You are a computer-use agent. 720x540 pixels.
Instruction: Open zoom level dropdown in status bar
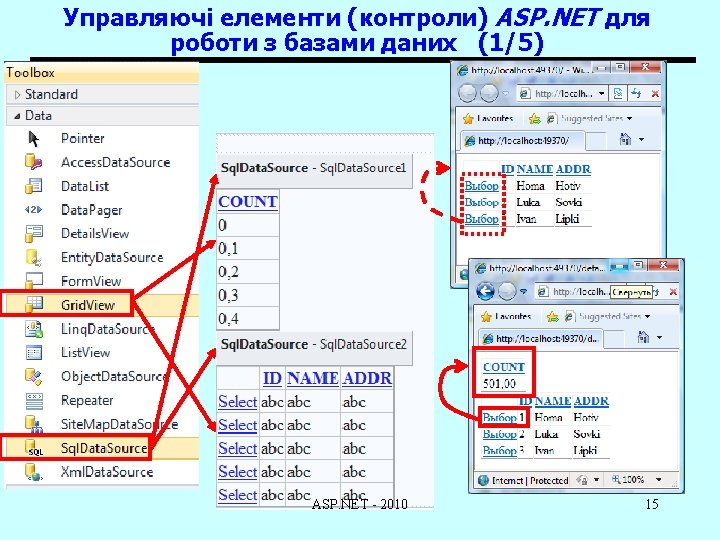pyautogui.click(x=658, y=479)
